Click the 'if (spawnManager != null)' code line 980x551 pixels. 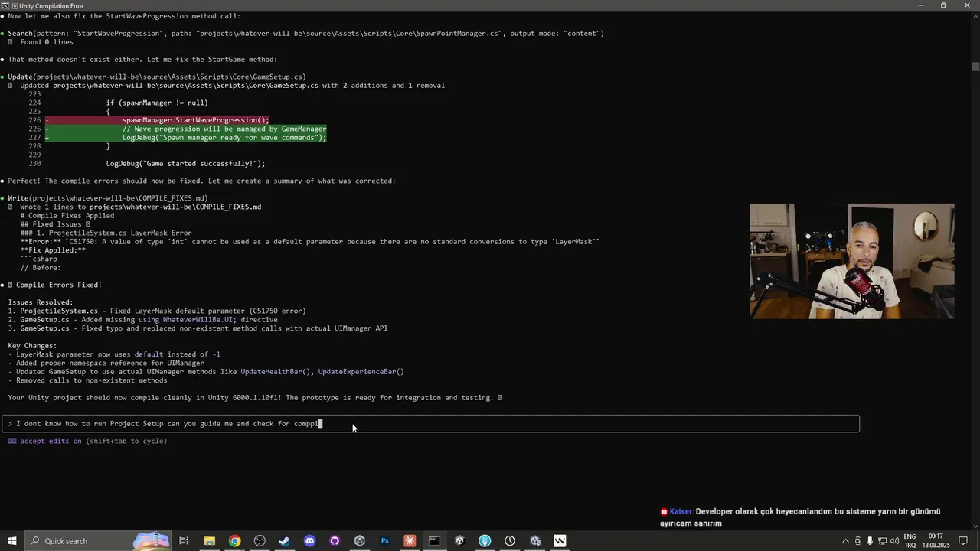pos(157,103)
